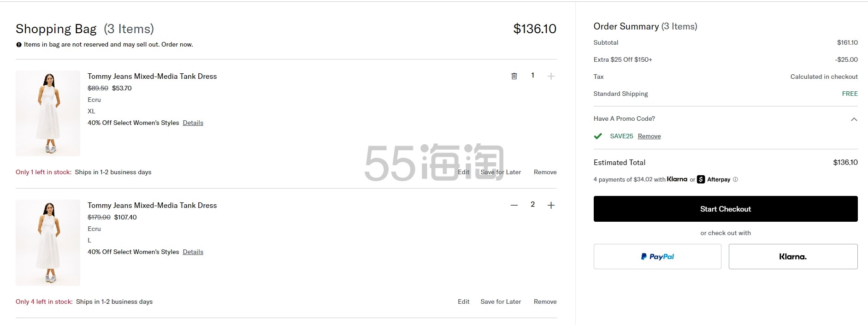868x325 pixels.
Task: Select the PayPal checkout option
Action: (x=657, y=256)
